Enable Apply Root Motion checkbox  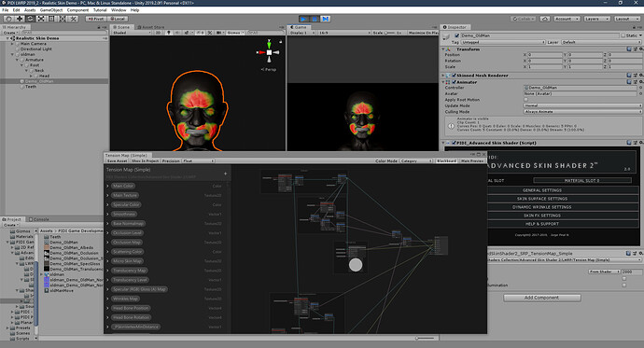(x=526, y=100)
